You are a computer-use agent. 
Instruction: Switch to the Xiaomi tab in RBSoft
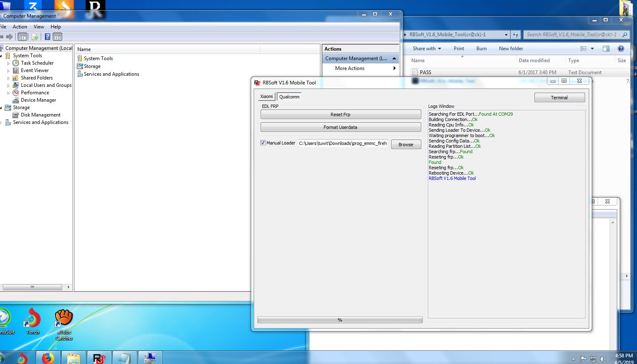266,97
